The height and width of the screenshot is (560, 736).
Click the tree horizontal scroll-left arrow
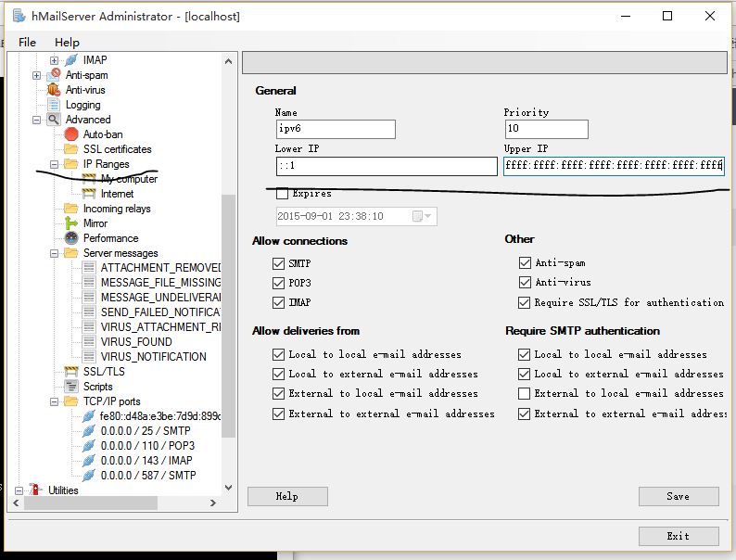coord(17,503)
